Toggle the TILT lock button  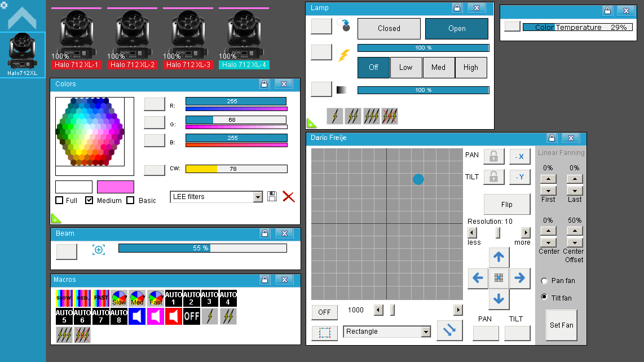click(x=493, y=177)
